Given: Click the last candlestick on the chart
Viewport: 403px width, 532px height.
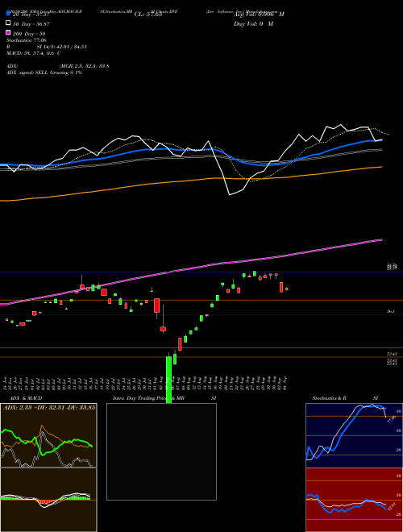Looking at the screenshot, I should click(x=287, y=289).
